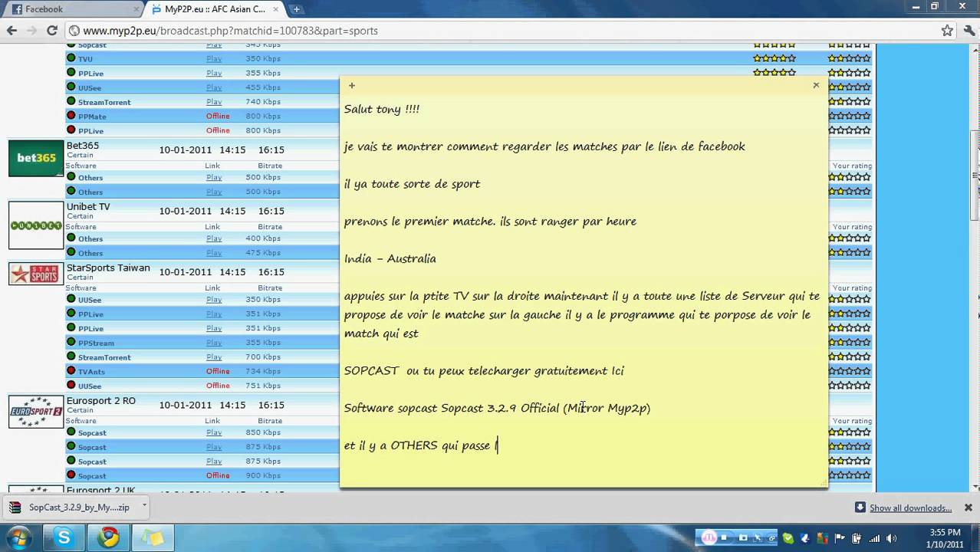
Task: Click the Show desktop strip at the taskbar end
Action: coord(975,538)
